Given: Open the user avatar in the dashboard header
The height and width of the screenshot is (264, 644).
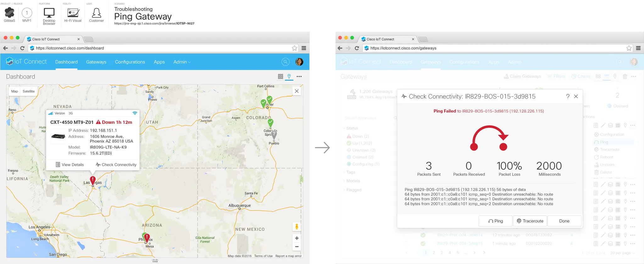Looking at the screenshot, I should (x=299, y=62).
